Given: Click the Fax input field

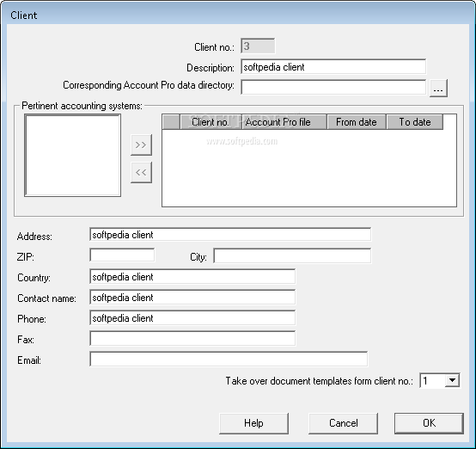Looking at the screenshot, I should 192,338.
